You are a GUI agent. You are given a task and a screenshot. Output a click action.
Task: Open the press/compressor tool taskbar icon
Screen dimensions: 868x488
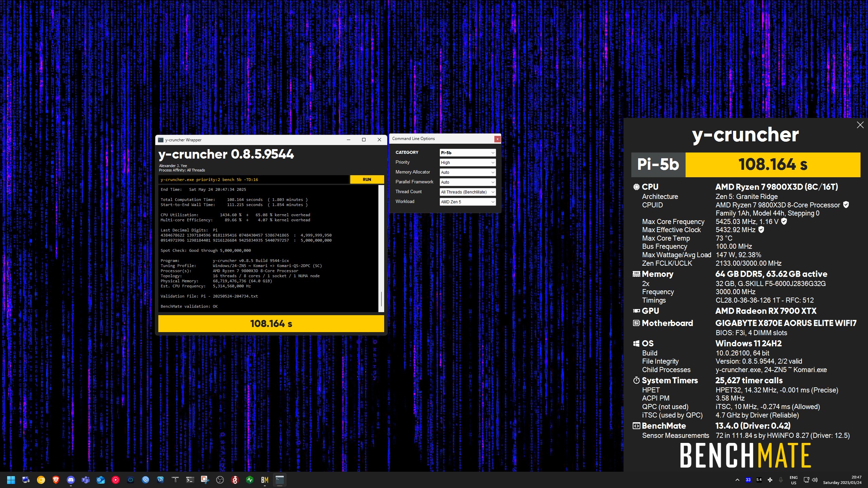pyautogui.click(x=175, y=480)
